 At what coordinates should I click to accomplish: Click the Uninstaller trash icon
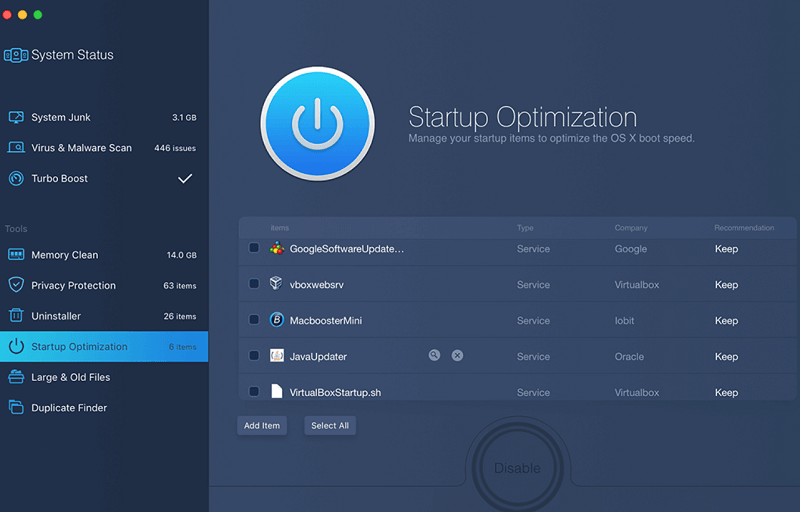[x=16, y=316]
